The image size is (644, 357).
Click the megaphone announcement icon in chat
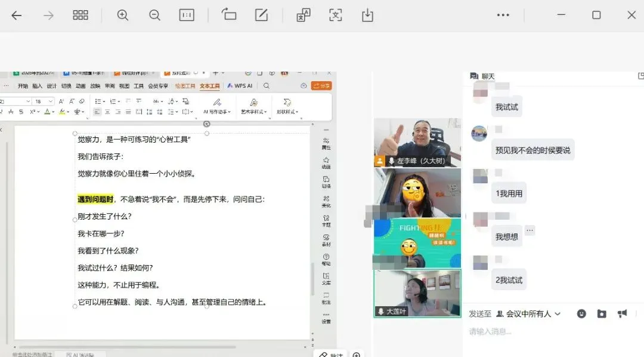coord(622,314)
